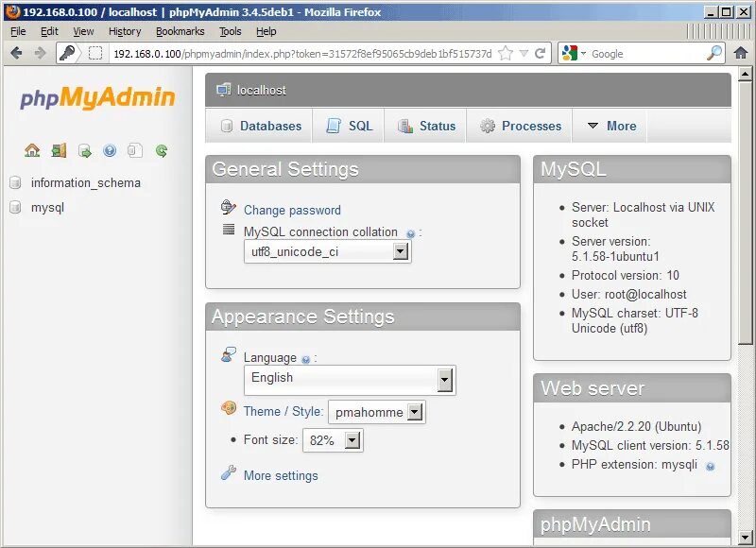The height and width of the screenshot is (548, 756).
Task: Open the Help menu
Action: pyautogui.click(x=266, y=31)
